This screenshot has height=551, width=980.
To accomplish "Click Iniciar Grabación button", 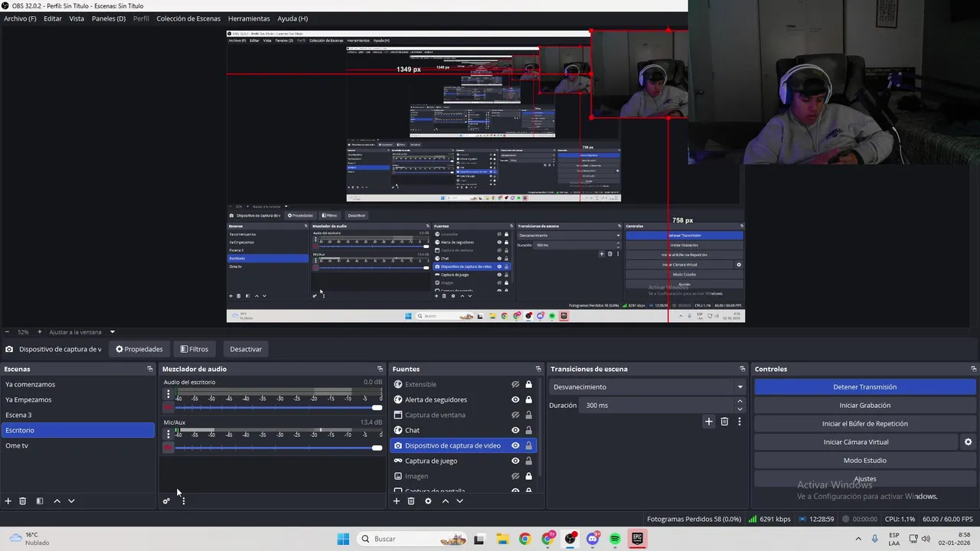I will pos(865,406).
